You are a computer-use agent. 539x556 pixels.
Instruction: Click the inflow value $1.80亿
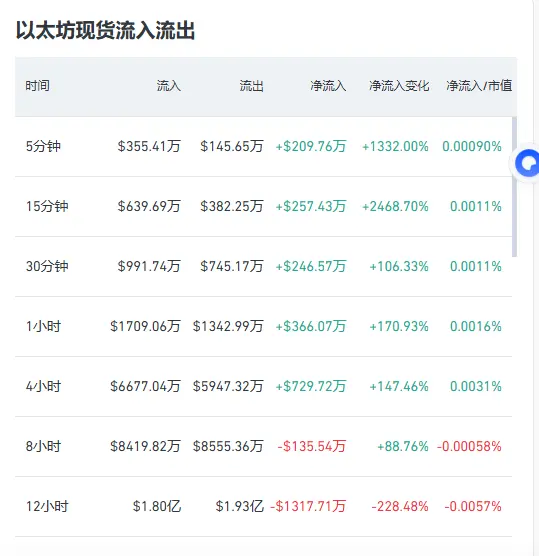(157, 506)
